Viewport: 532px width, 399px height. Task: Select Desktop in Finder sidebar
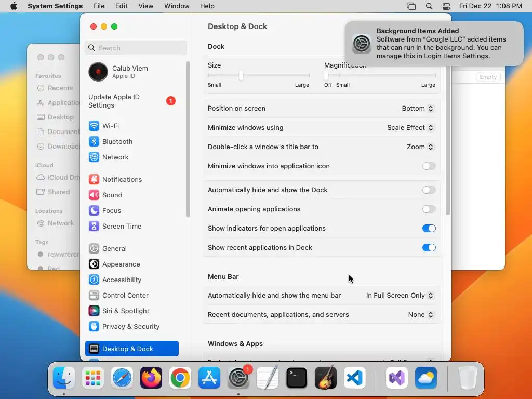[x=56, y=117]
